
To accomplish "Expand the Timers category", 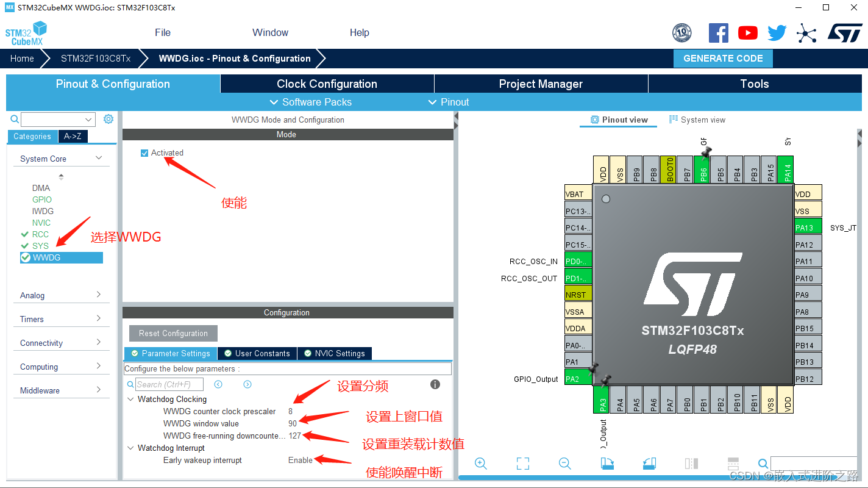I will pyautogui.click(x=99, y=318).
